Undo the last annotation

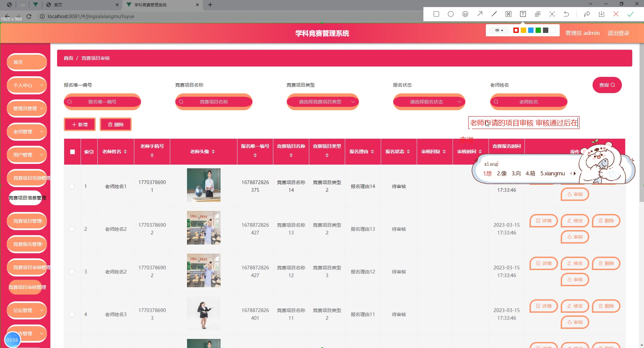click(x=566, y=14)
